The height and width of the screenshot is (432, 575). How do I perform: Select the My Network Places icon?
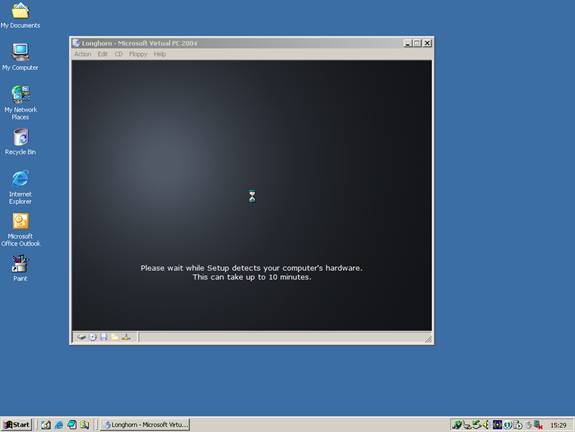coord(20,103)
